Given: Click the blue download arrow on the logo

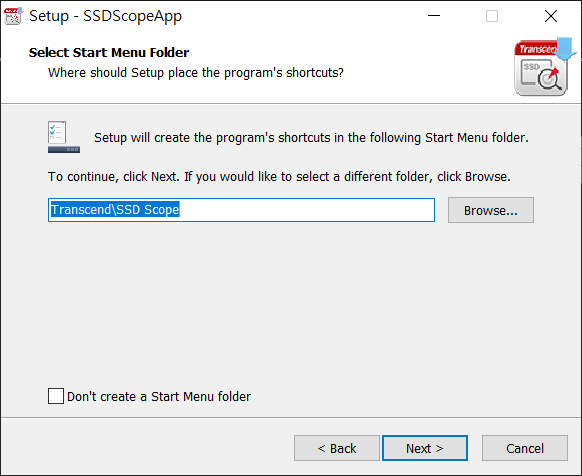Looking at the screenshot, I should [x=565, y=49].
